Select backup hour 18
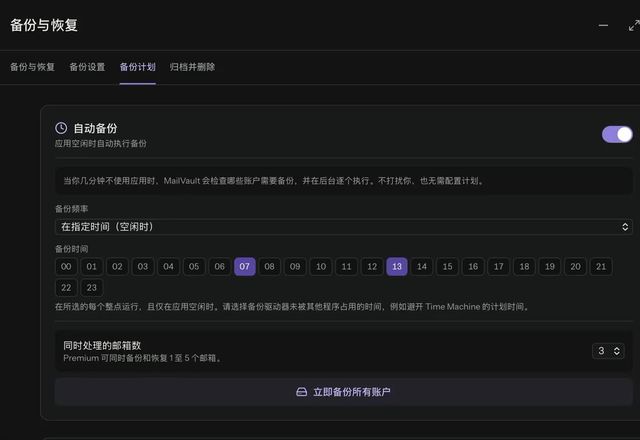The height and width of the screenshot is (440, 640). [x=524, y=267]
